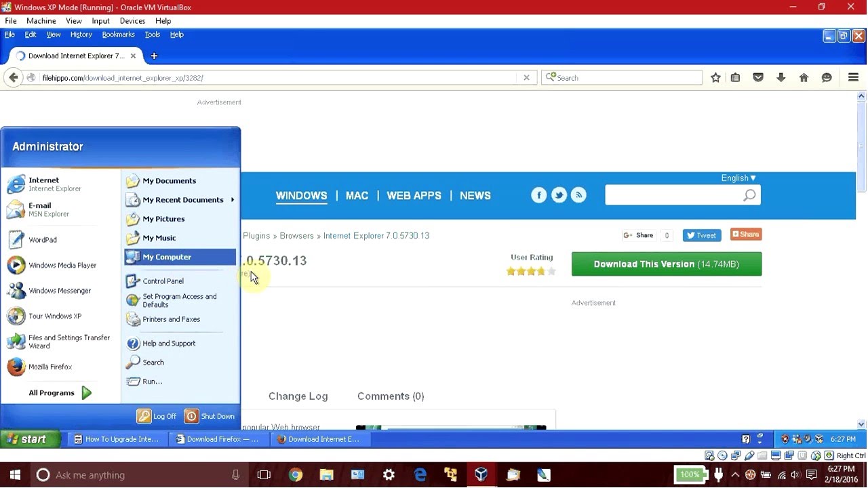This screenshot has height=488, width=868.
Task: Expand All Programs menu
Action: (x=60, y=393)
